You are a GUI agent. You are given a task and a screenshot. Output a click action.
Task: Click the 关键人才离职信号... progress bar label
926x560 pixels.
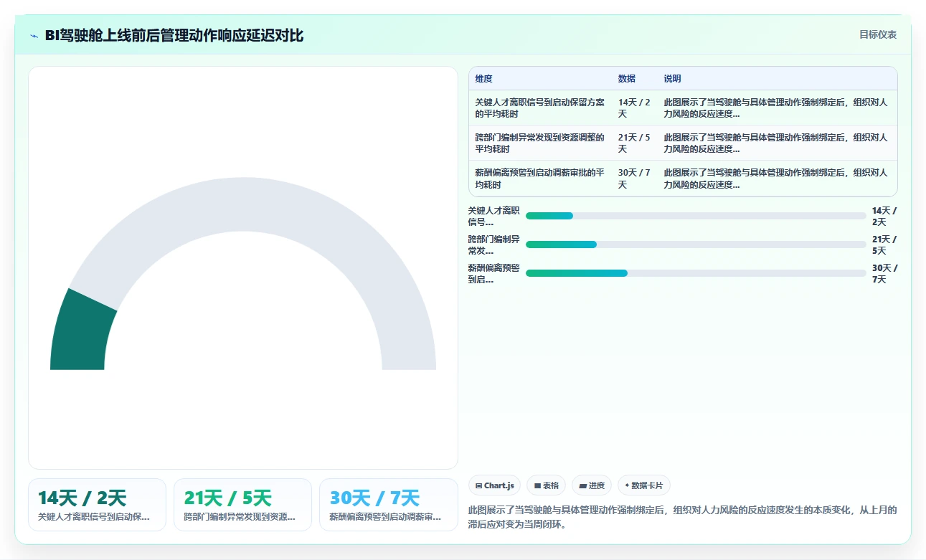tap(494, 216)
